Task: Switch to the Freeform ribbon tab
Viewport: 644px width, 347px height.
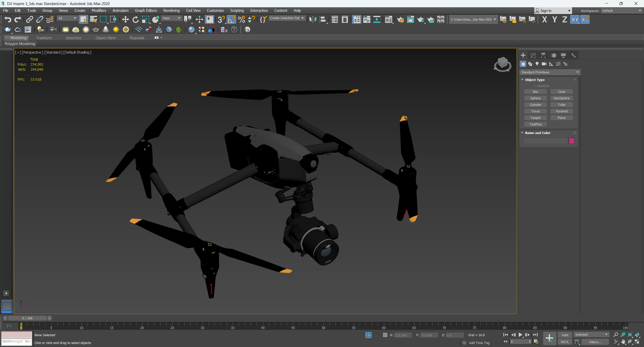Action: point(44,38)
